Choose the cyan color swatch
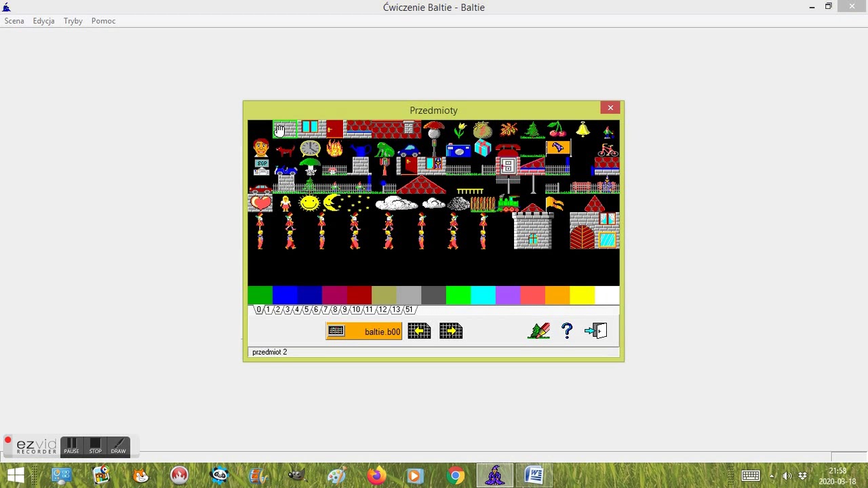This screenshot has width=868, height=488. [x=484, y=295]
